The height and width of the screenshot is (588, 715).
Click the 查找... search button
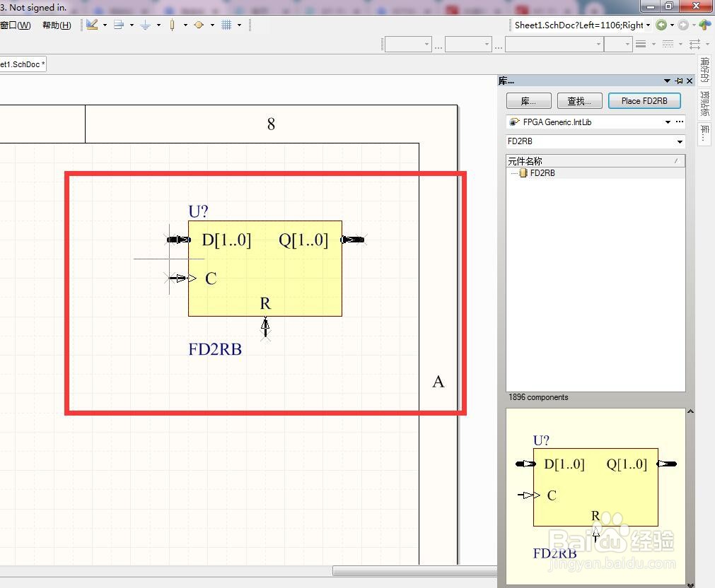click(580, 101)
